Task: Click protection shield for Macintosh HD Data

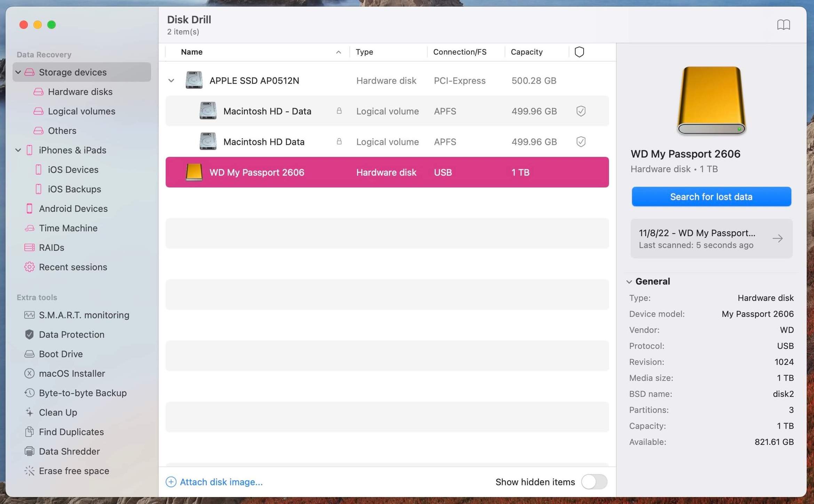Action: pyautogui.click(x=580, y=142)
